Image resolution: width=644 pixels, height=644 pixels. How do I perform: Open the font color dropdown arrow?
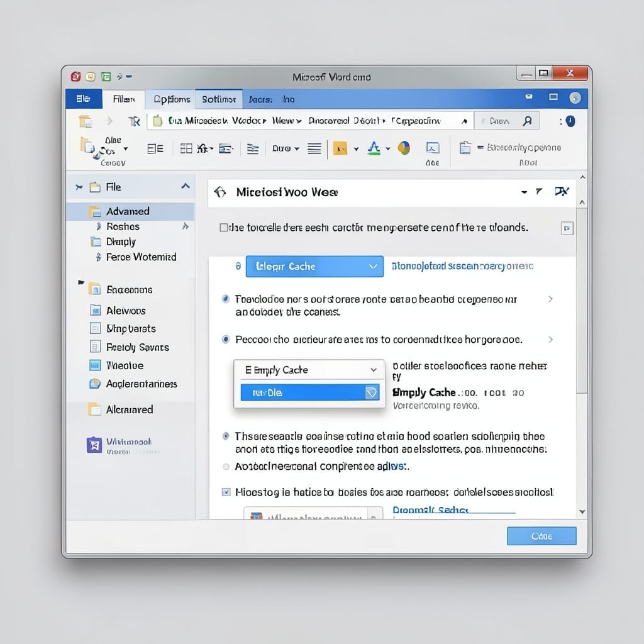click(387, 148)
